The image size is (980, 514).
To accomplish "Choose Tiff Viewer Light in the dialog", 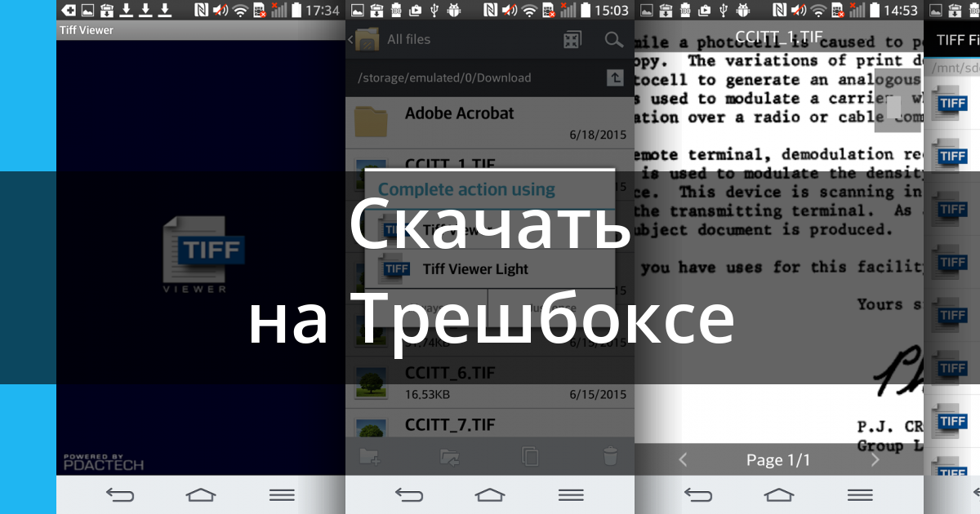I will pyautogui.click(x=490, y=268).
